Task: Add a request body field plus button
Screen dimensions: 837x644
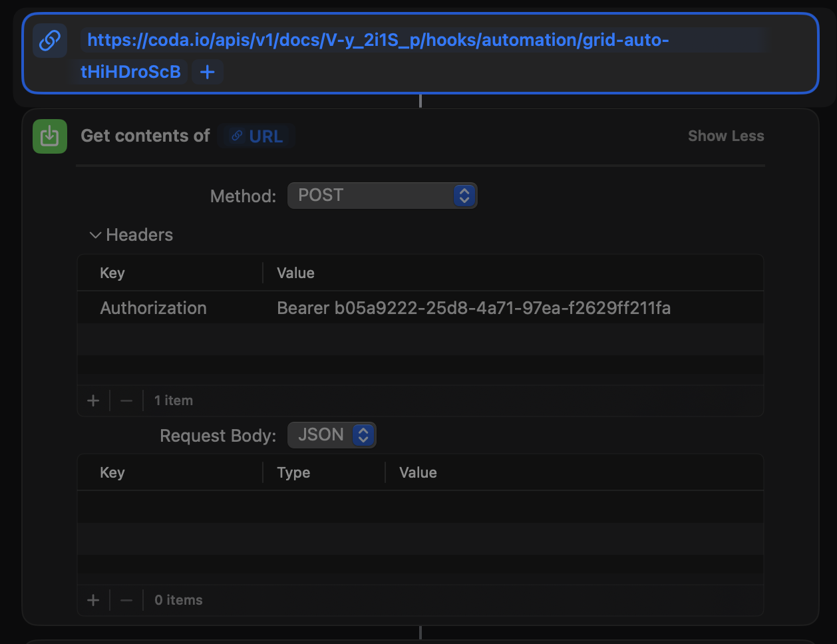Action: click(93, 600)
